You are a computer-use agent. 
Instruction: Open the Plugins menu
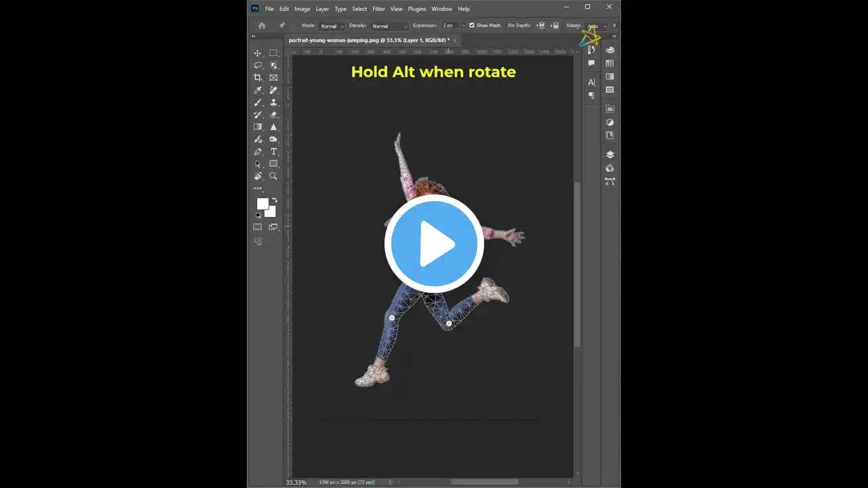pyautogui.click(x=416, y=9)
